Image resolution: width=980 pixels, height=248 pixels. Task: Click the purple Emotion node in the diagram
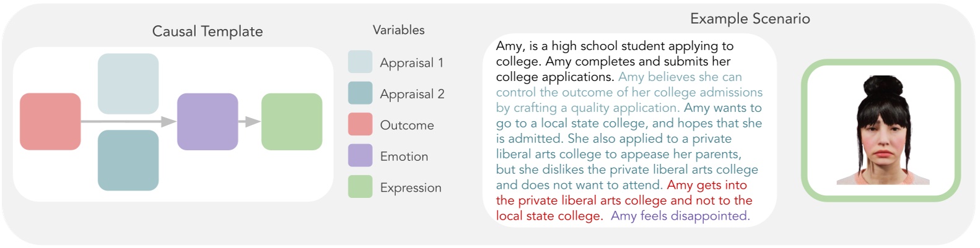pos(208,122)
